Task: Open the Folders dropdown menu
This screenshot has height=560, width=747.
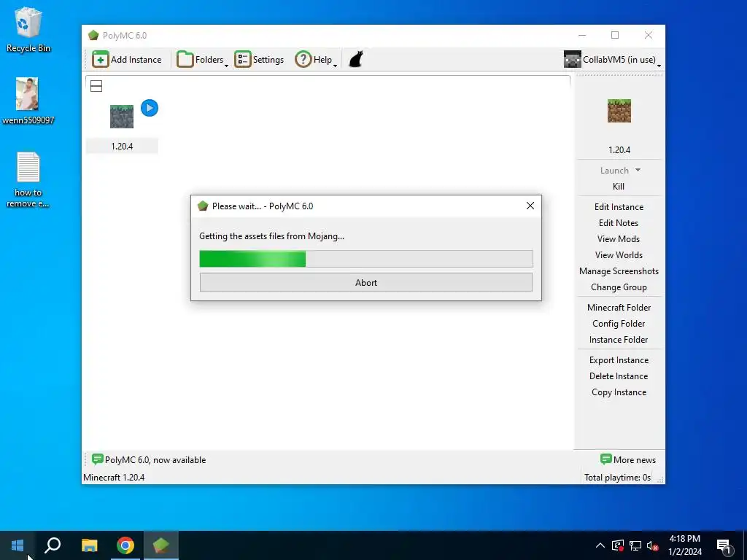Action: tap(202, 60)
